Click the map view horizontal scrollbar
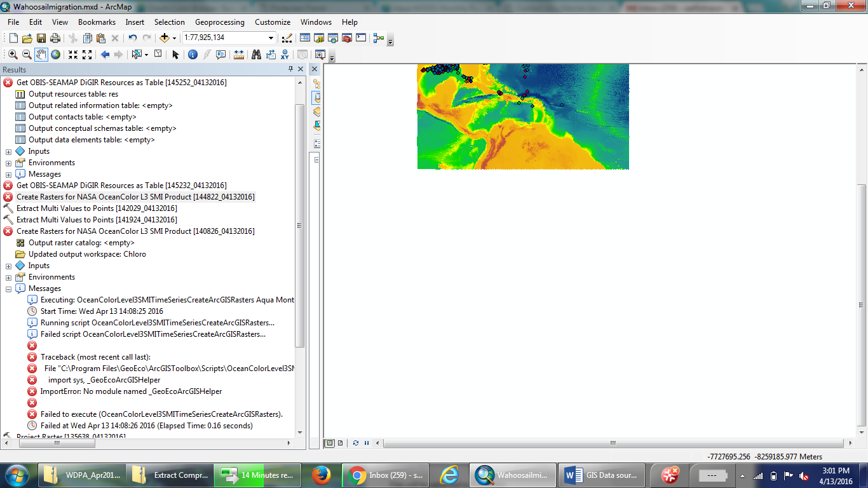This screenshot has height=488, width=868. 614,443
